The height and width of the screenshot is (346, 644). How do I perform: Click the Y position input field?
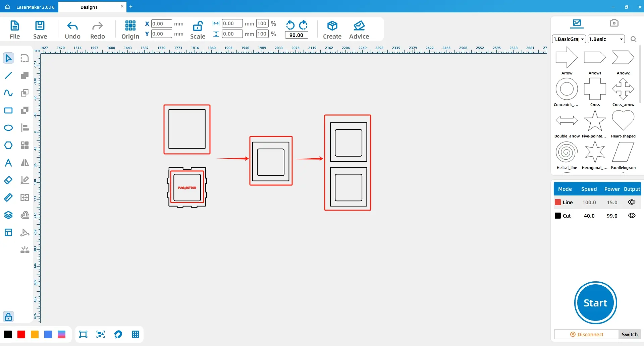[x=161, y=34]
